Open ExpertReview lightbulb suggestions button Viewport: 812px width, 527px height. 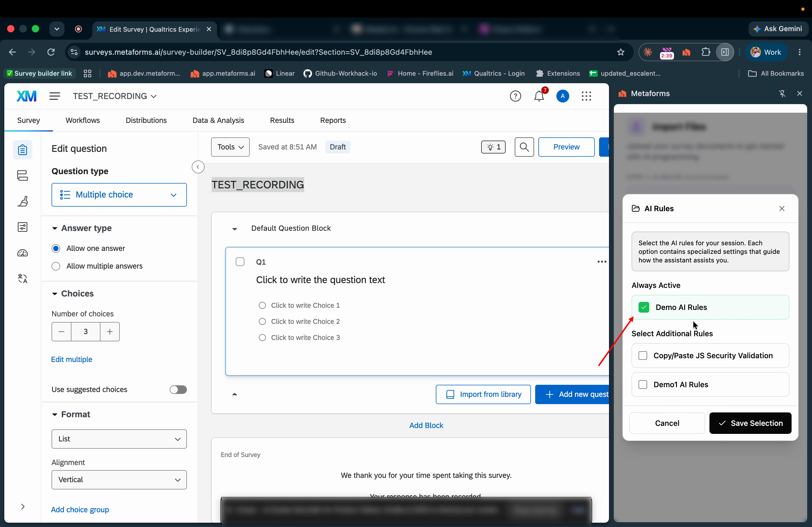point(493,147)
